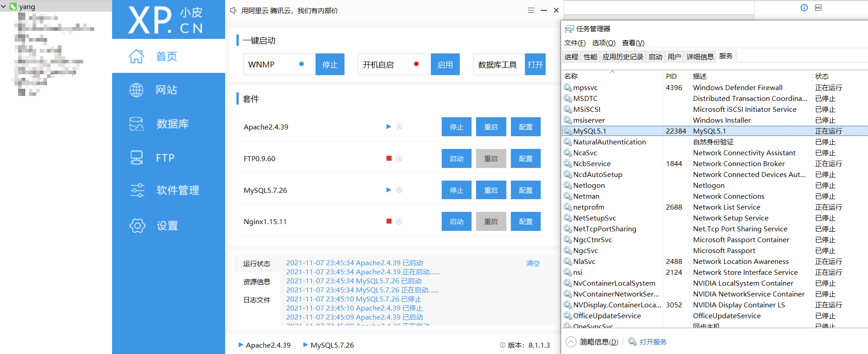The height and width of the screenshot is (354, 868).
Task: Click the FTP0.9.60 stopped red indicator
Action: (x=389, y=158)
